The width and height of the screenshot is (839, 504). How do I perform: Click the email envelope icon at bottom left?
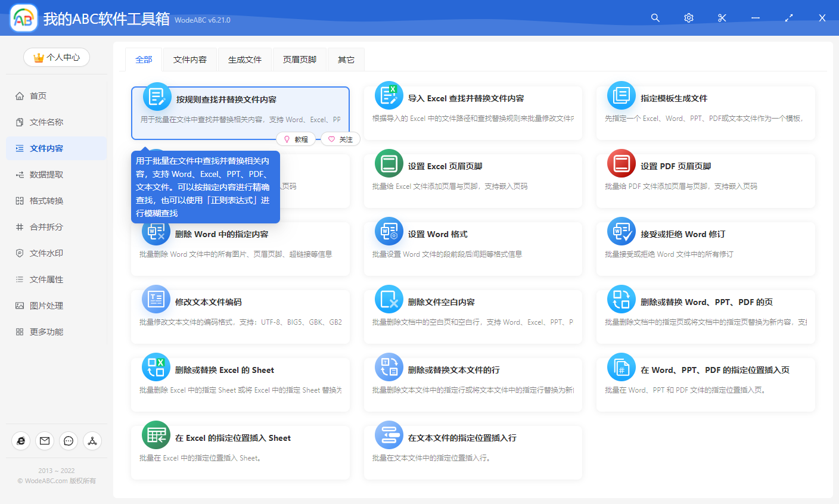44,441
